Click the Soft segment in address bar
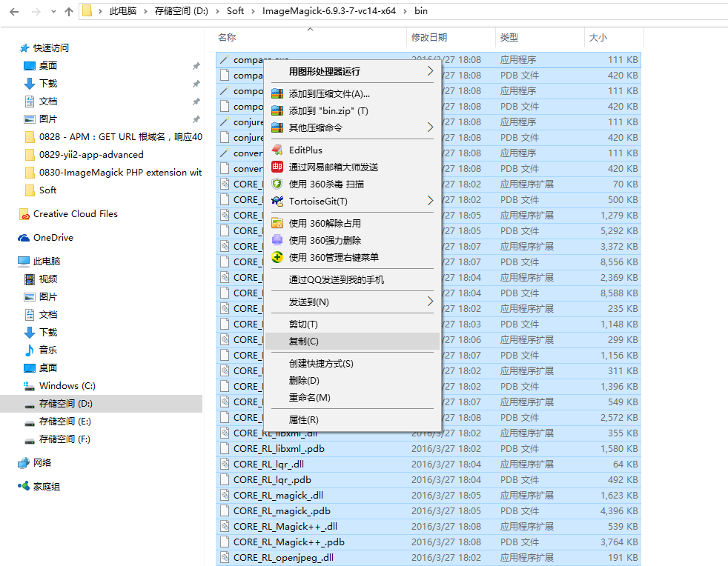 coord(235,11)
